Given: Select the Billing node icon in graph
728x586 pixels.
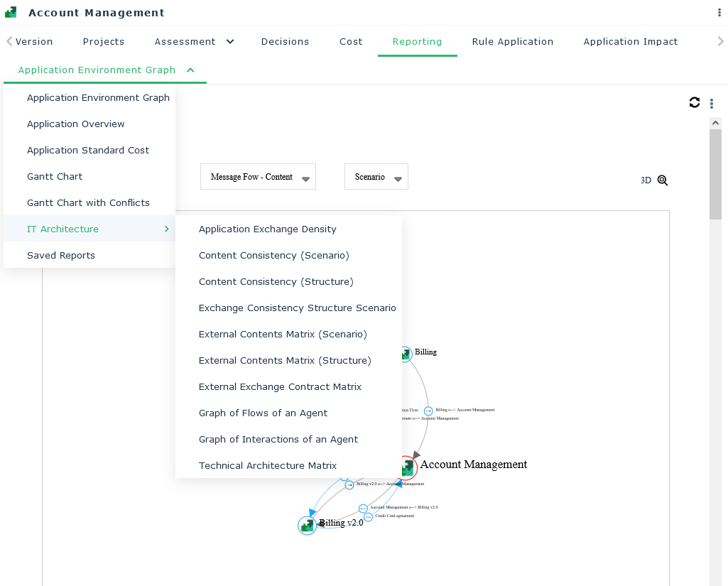Looking at the screenshot, I should 405,354.
